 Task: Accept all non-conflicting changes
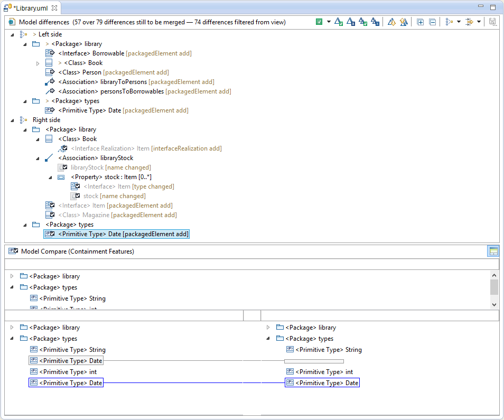[363, 22]
